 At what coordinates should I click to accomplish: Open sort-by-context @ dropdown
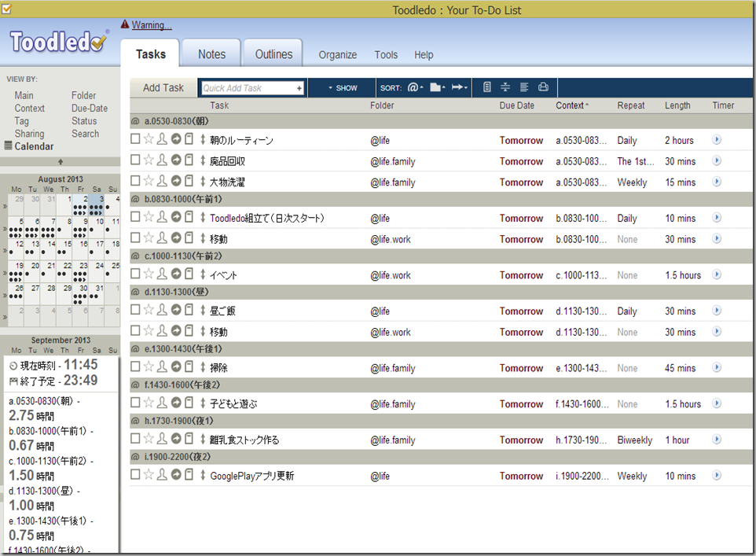415,87
